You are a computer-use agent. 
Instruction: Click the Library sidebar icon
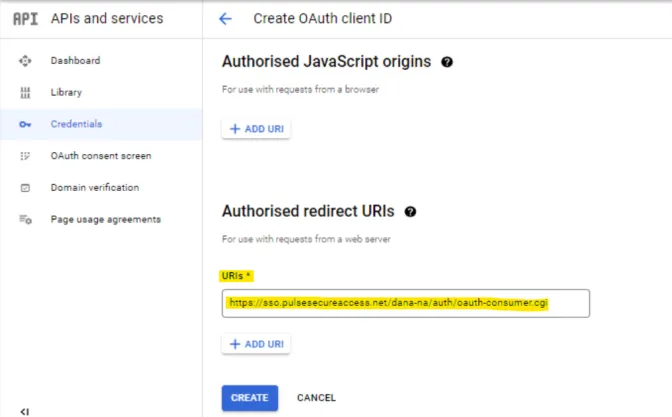point(25,93)
